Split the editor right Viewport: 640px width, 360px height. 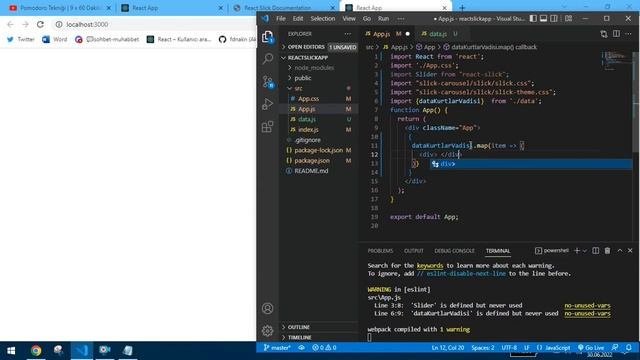pyautogui.click(x=616, y=34)
